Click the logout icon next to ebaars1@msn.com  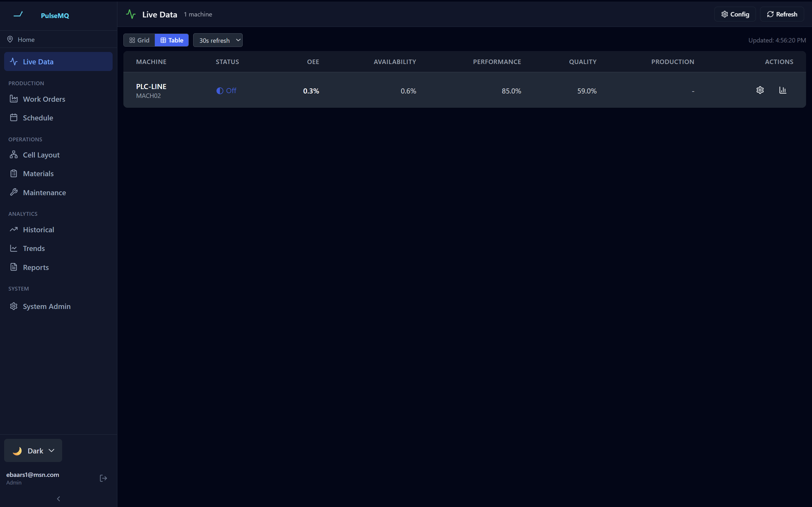click(103, 478)
